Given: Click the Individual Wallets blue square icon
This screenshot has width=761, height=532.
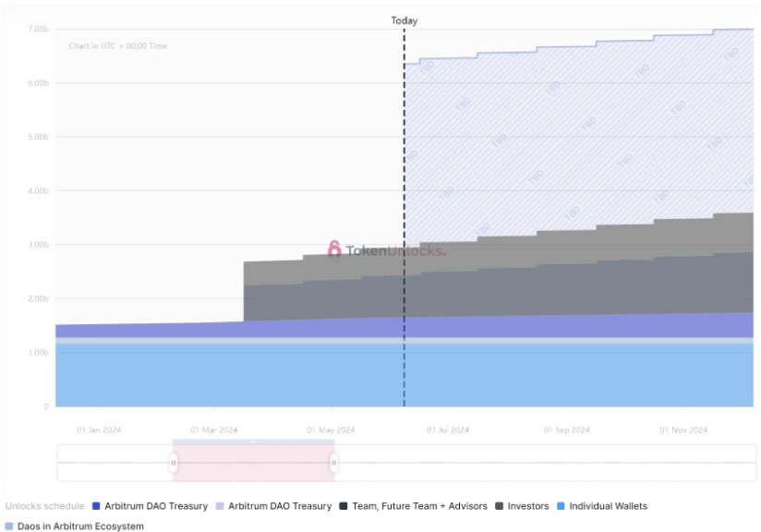Looking at the screenshot, I should pos(561,506).
